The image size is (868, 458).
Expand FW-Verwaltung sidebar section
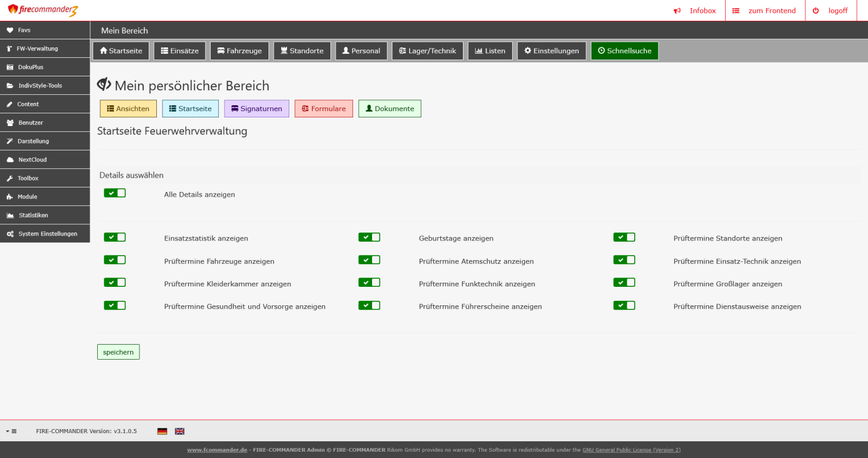point(37,49)
